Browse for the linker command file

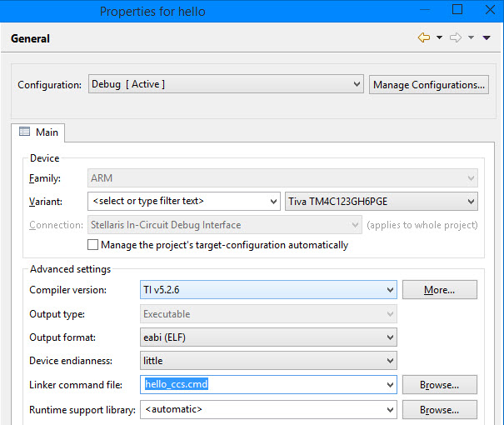(439, 385)
